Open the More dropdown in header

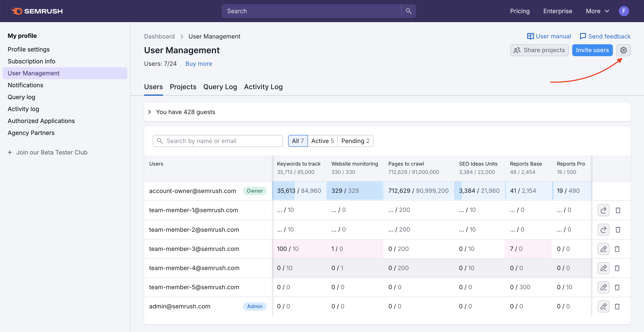coord(597,11)
